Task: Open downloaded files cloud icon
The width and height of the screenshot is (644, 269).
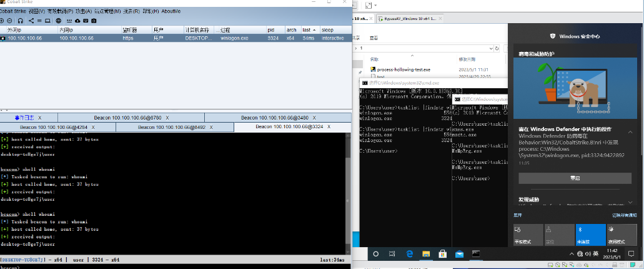Action: (77, 21)
